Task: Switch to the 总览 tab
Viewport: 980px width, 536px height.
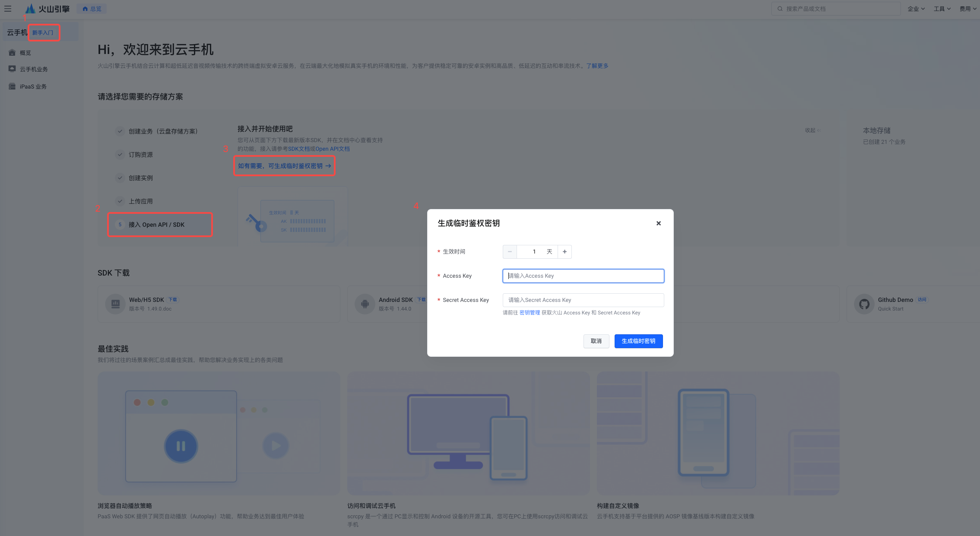Action: 92,9
